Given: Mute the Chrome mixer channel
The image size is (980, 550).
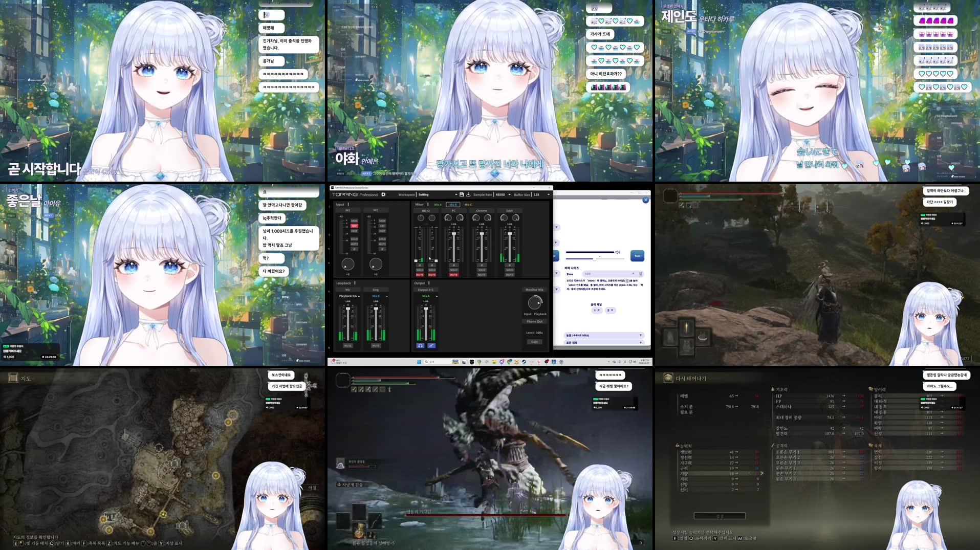Looking at the screenshot, I should point(482,275).
